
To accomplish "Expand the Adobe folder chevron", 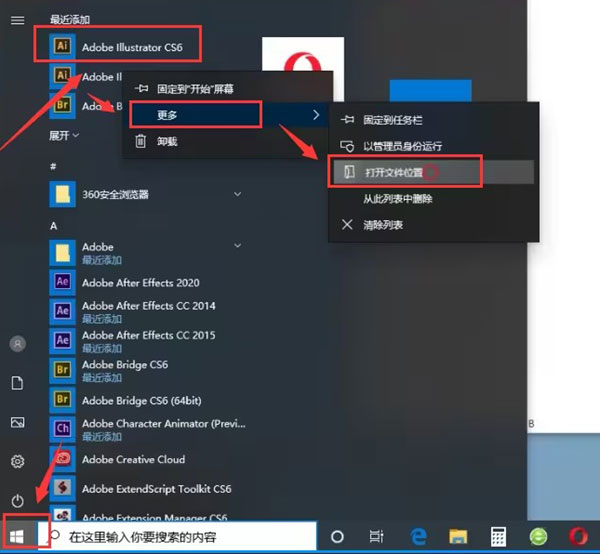I will 238,246.
